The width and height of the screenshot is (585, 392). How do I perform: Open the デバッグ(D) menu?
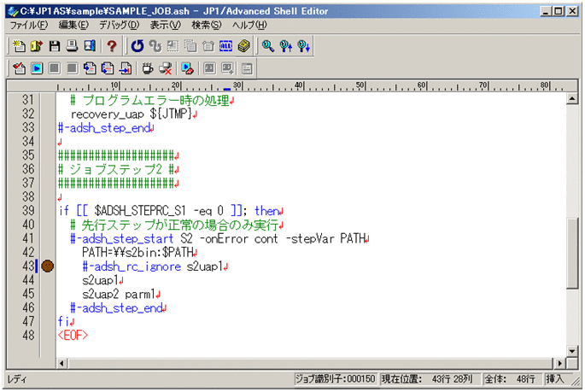119,25
